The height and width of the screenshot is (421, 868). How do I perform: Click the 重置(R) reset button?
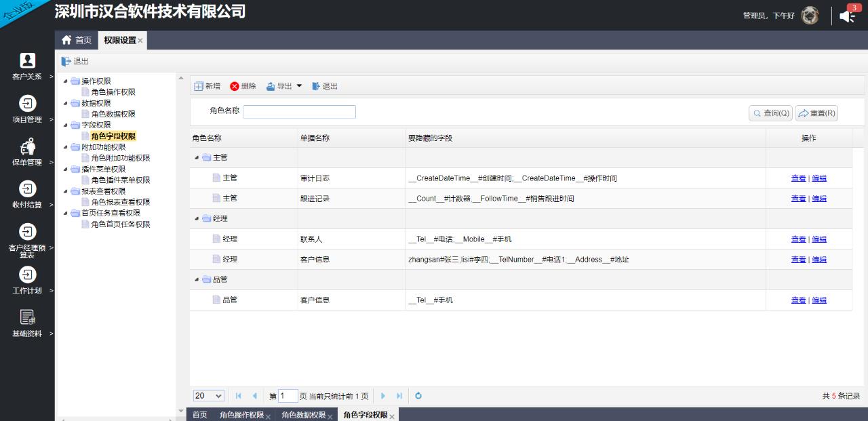[816, 113]
